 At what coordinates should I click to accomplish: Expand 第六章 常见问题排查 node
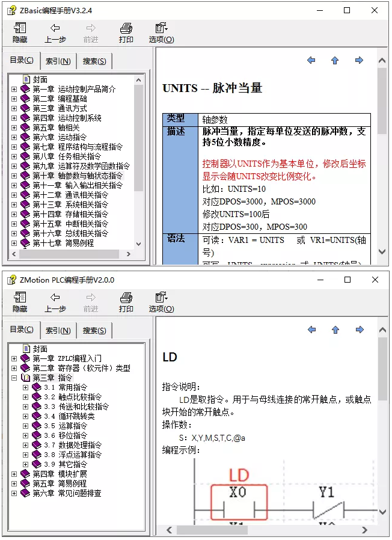14,493
